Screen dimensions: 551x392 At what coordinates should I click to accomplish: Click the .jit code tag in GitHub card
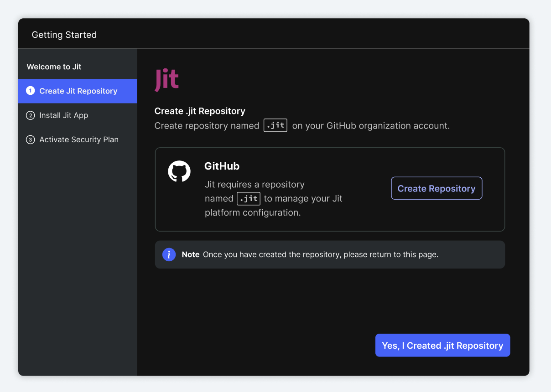[x=249, y=198]
